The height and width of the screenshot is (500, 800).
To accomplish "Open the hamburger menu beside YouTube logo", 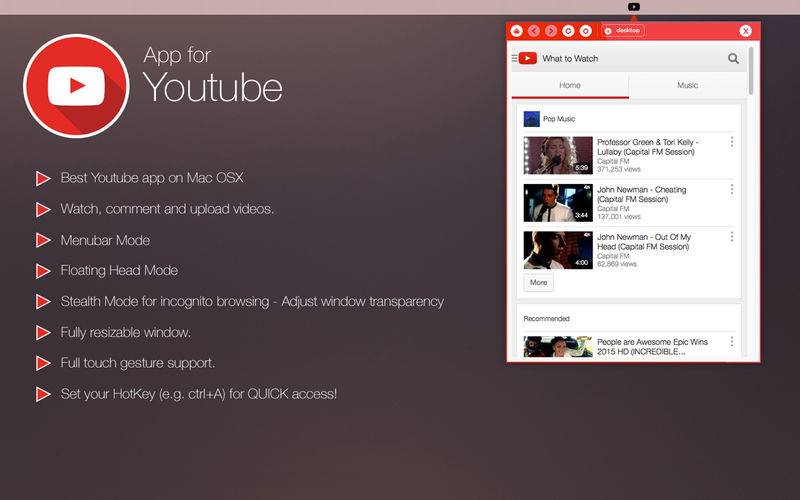I will pyautogui.click(x=514, y=59).
